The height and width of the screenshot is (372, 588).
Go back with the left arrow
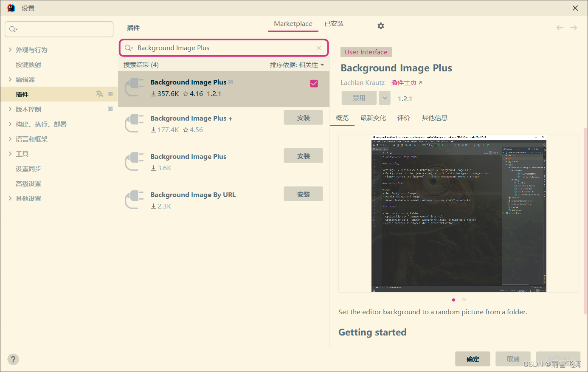coord(560,28)
